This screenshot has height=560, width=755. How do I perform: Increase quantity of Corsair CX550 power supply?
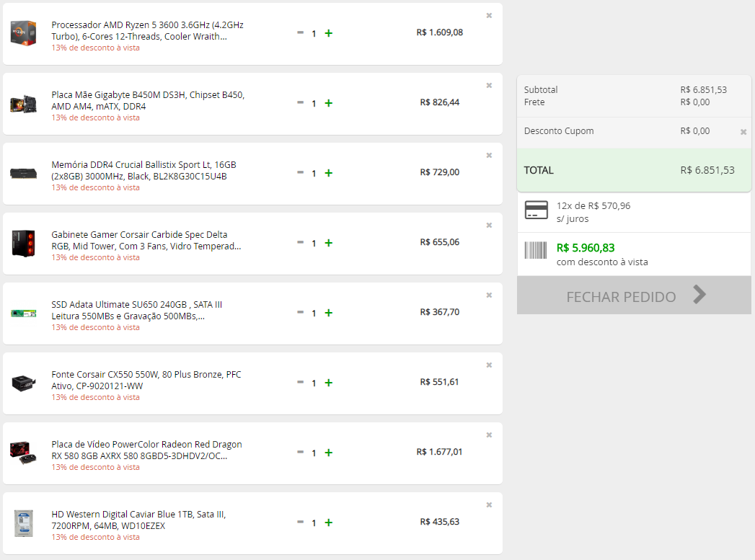pos(328,383)
